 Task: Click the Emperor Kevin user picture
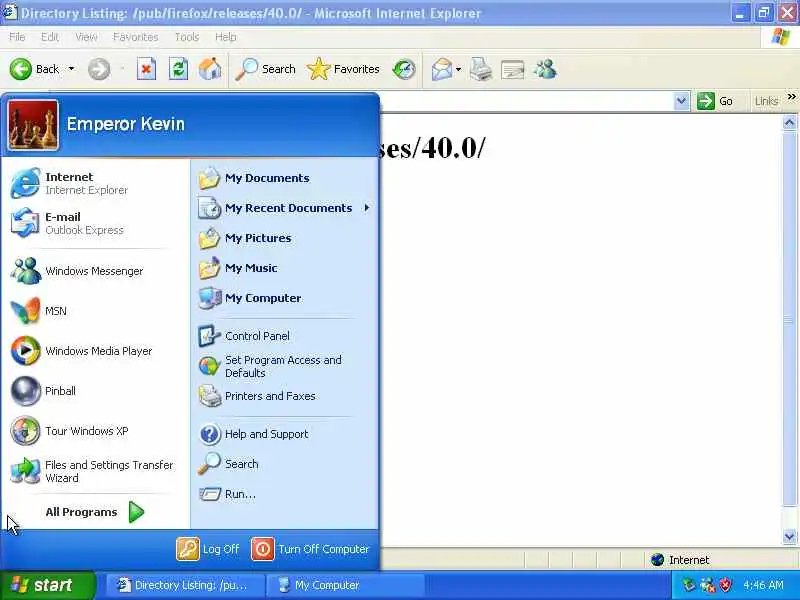point(33,124)
